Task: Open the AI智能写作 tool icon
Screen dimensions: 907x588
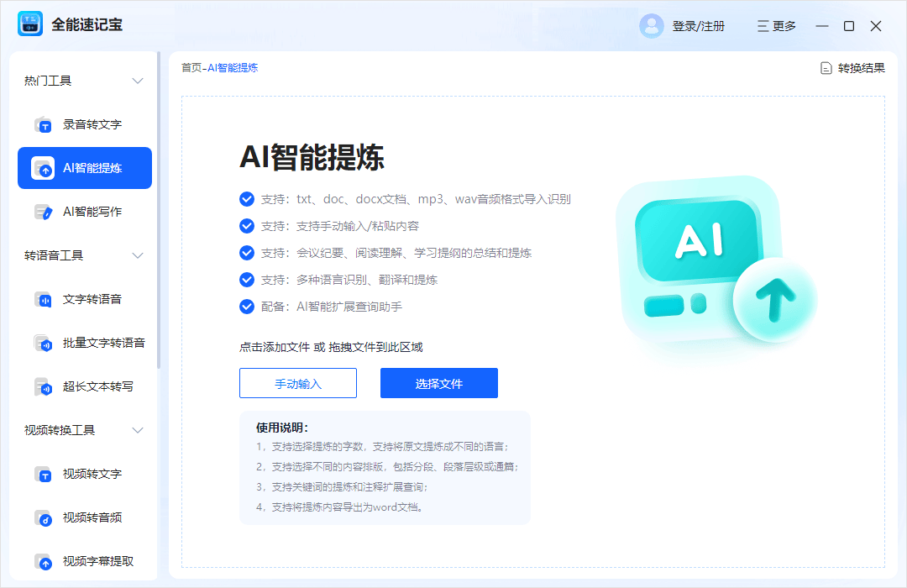Action: (x=44, y=212)
